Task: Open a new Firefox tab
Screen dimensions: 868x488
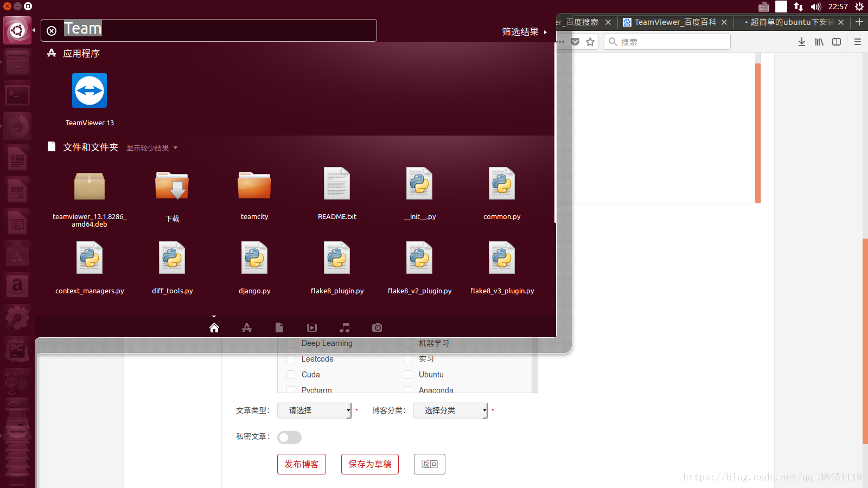Action: click(x=859, y=22)
